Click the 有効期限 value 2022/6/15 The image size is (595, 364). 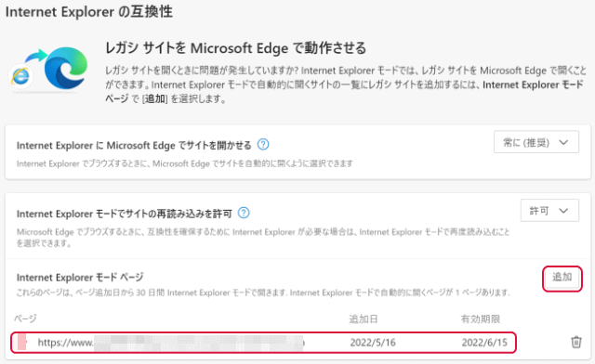click(484, 343)
